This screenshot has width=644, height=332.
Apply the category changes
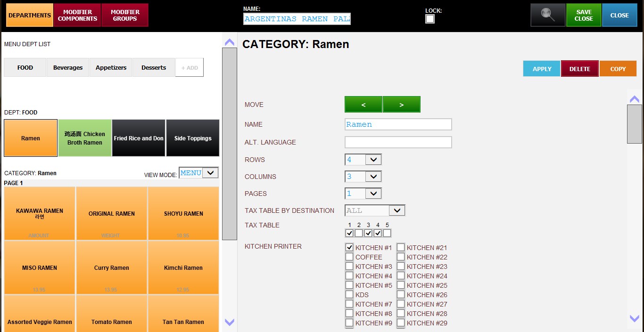(542, 69)
